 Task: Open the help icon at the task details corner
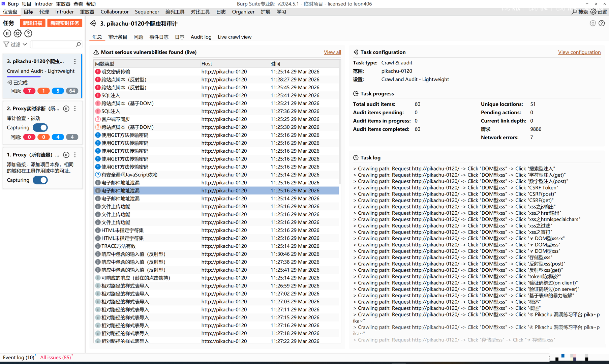602,23
